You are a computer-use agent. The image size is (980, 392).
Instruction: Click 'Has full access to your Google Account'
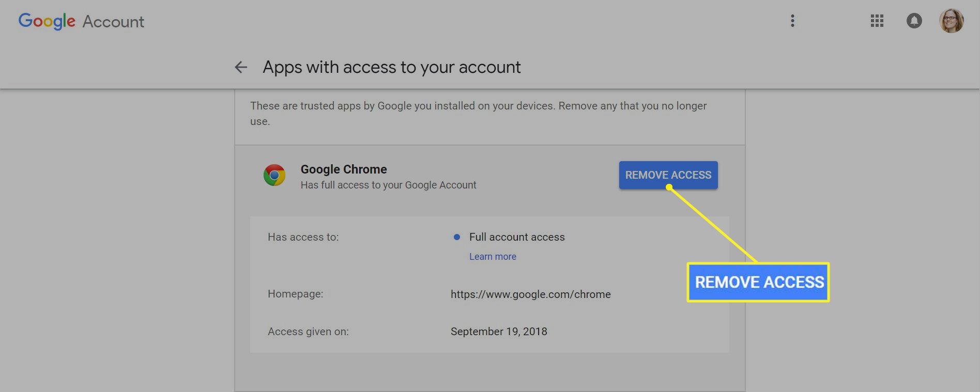point(389,185)
